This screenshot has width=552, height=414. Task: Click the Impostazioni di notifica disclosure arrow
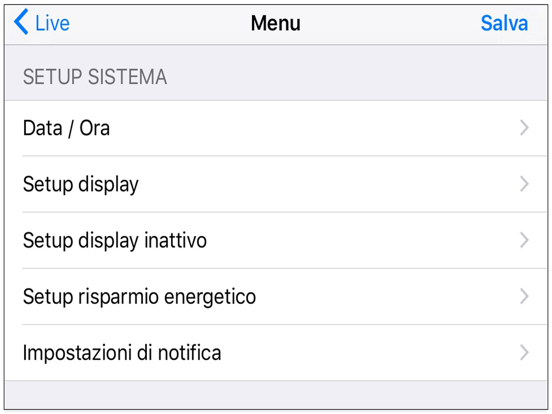pyautogui.click(x=524, y=353)
